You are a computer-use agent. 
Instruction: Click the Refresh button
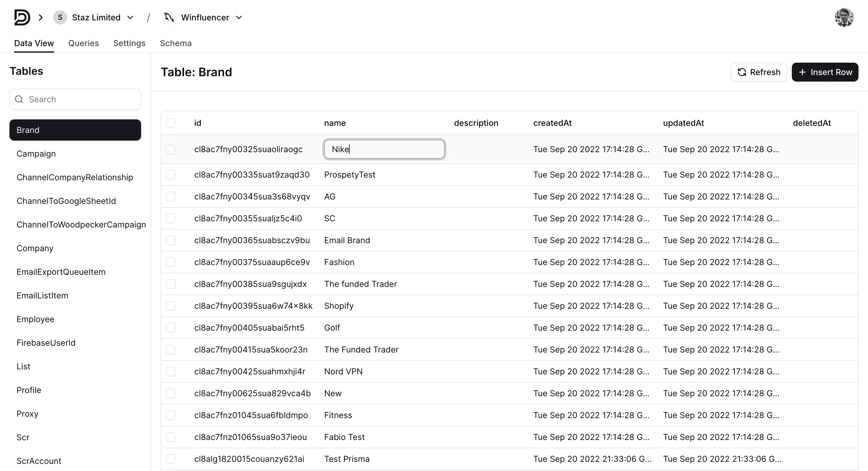(759, 72)
